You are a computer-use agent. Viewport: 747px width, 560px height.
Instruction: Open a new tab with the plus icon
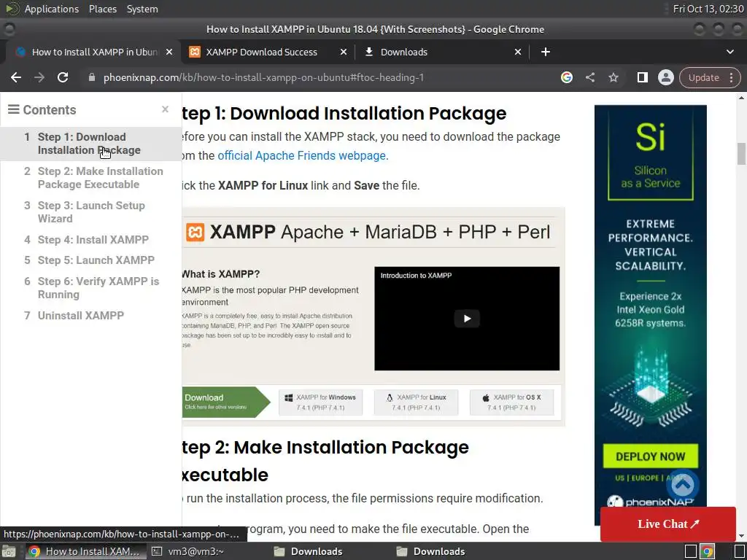(x=546, y=52)
